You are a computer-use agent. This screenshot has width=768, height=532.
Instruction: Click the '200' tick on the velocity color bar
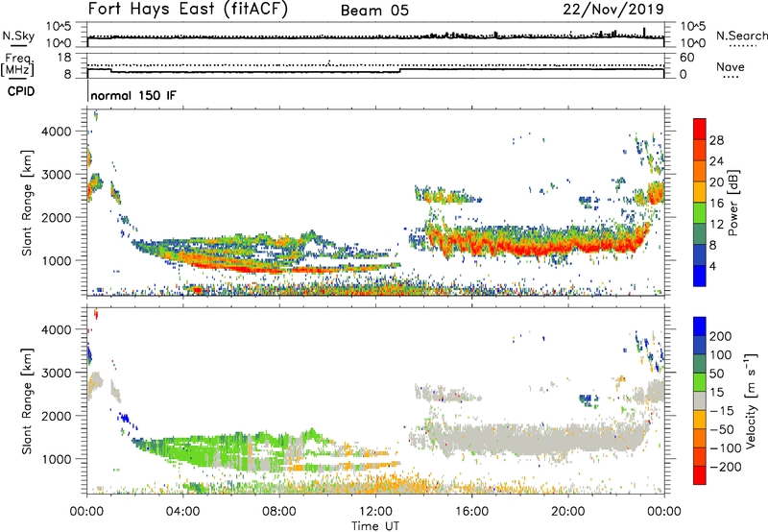(x=721, y=336)
